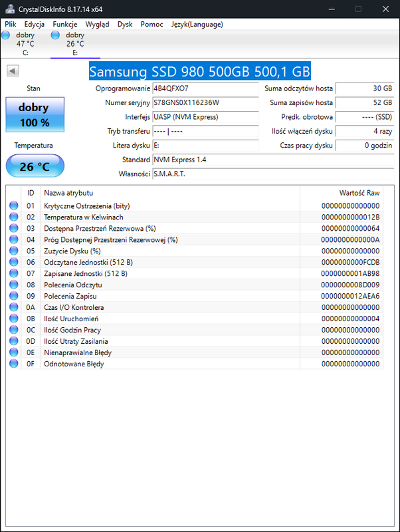
Task: Click the previous disk arrow button
Action: 13,71
